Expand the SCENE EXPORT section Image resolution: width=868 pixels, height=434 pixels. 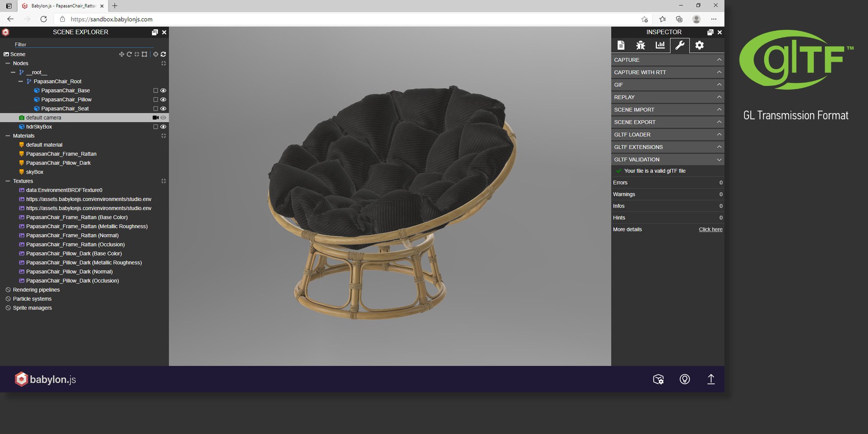[668, 122]
